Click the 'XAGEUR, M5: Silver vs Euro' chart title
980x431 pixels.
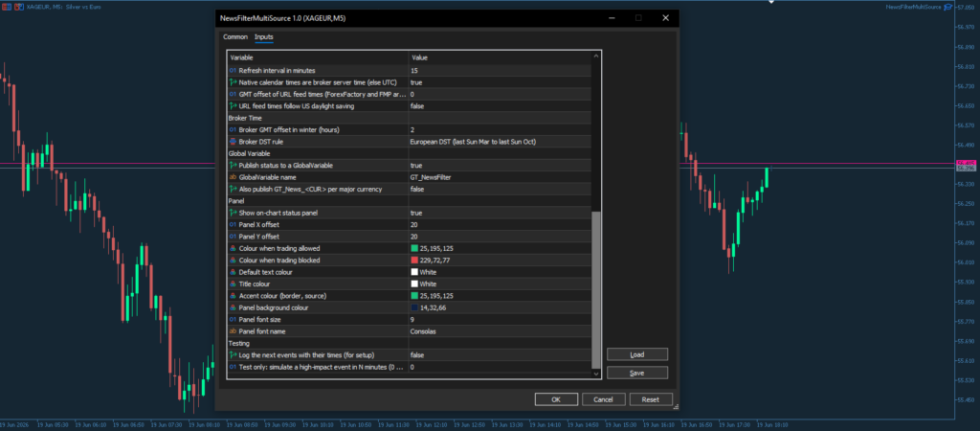tap(64, 7)
